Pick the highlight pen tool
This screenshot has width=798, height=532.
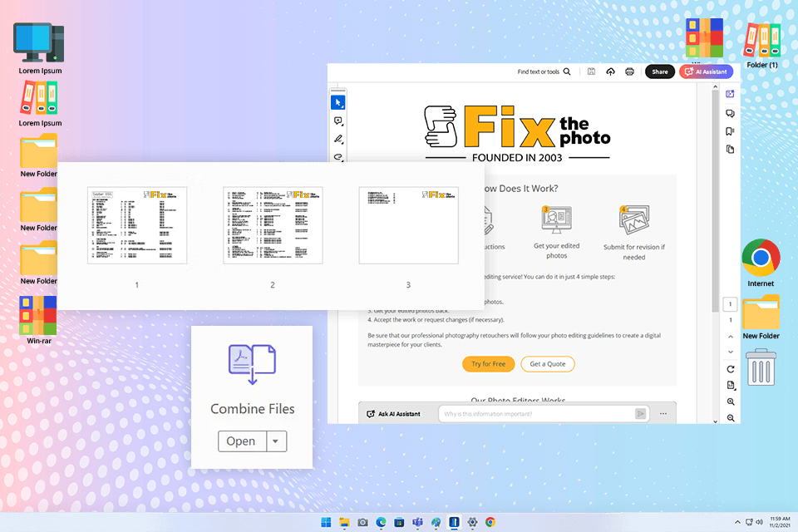[x=338, y=139]
